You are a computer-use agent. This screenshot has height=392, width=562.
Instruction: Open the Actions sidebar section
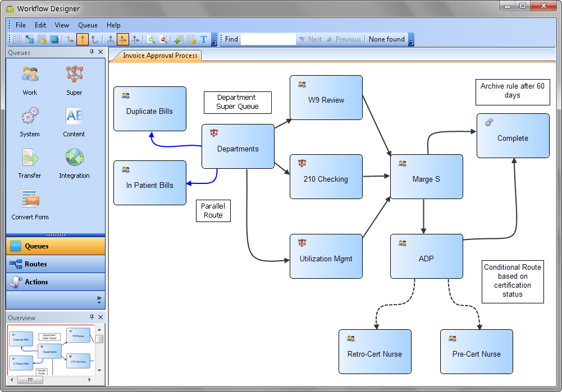(x=56, y=282)
